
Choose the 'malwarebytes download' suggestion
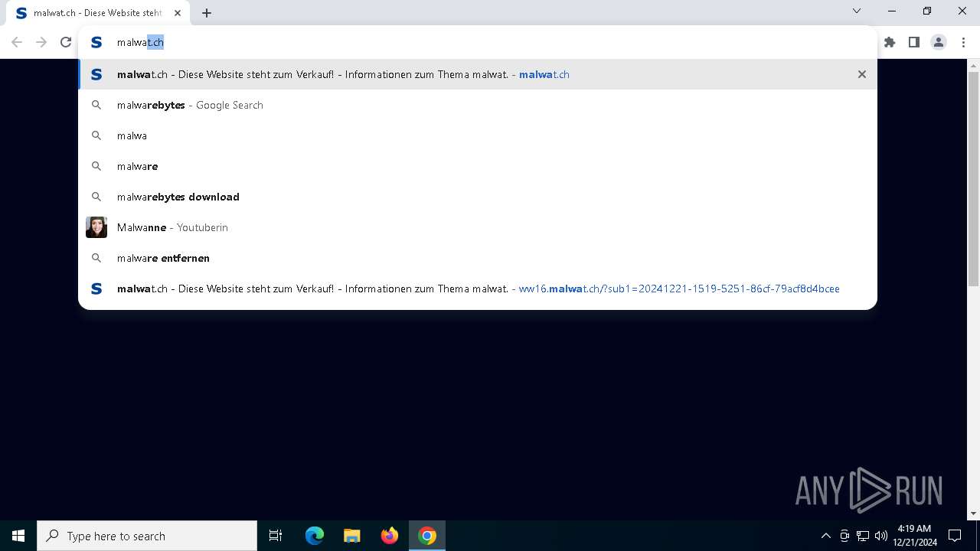click(478, 197)
